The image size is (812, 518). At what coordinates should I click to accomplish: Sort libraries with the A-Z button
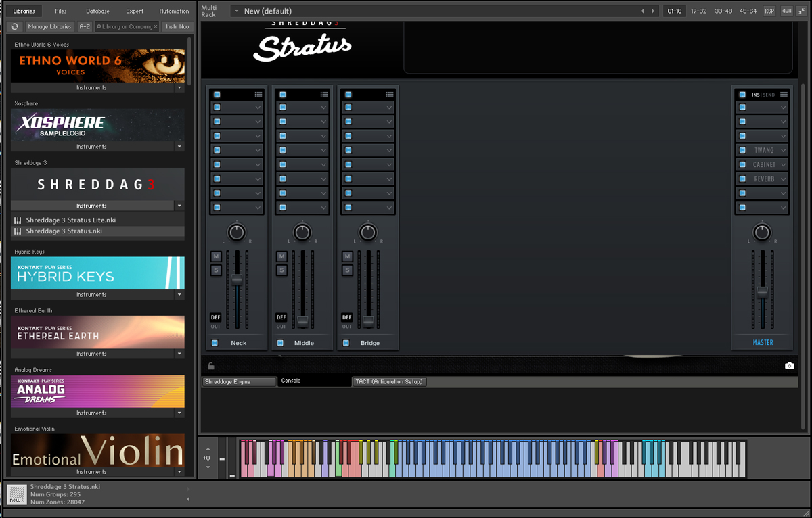(85, 27)
